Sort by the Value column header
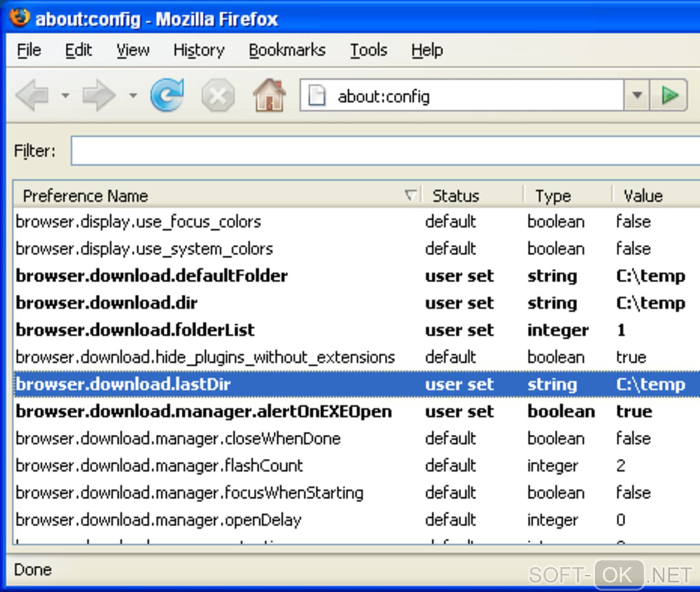The height and width of the screenshot is (592, 700). [x=656, y=196]
